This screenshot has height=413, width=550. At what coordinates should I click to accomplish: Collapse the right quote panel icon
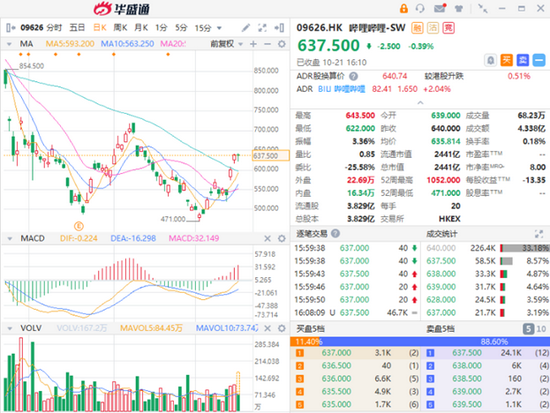coord(279,28)
